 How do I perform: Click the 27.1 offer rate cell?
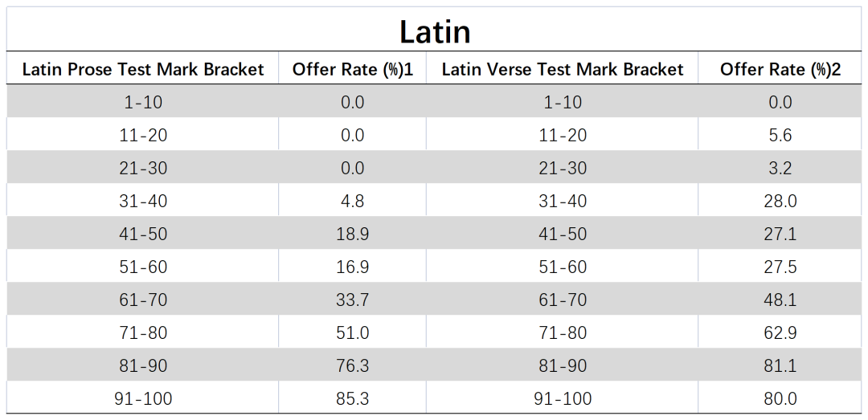tap(780, 234)
